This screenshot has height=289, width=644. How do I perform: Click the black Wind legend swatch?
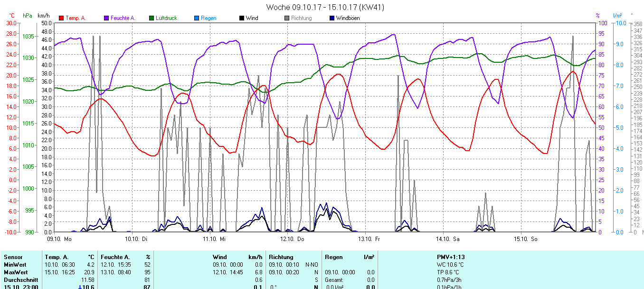(x=242, y=18)
